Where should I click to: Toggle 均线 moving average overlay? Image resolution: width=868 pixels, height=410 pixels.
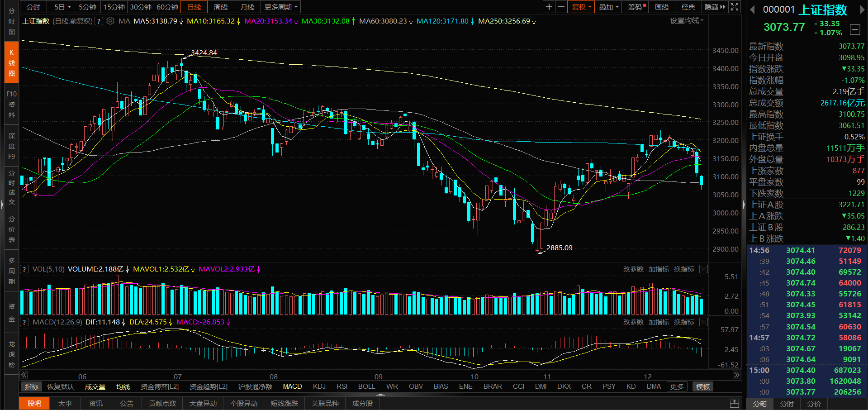[123, 386]
